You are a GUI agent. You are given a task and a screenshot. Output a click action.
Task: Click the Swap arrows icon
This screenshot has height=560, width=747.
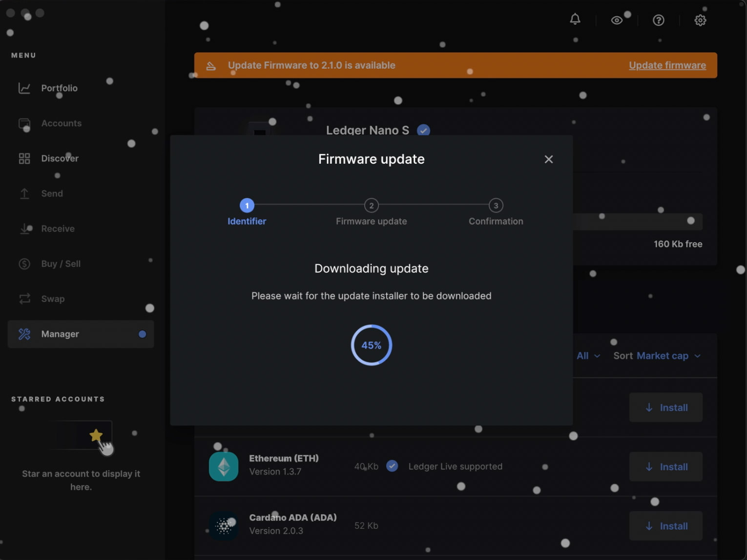(x=24, y=299)
